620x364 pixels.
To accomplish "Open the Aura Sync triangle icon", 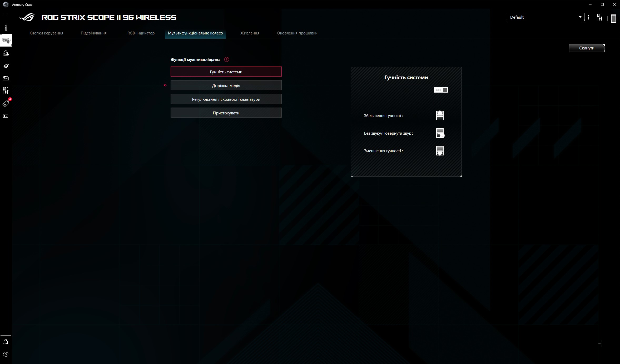I will [x=6, y=53].
